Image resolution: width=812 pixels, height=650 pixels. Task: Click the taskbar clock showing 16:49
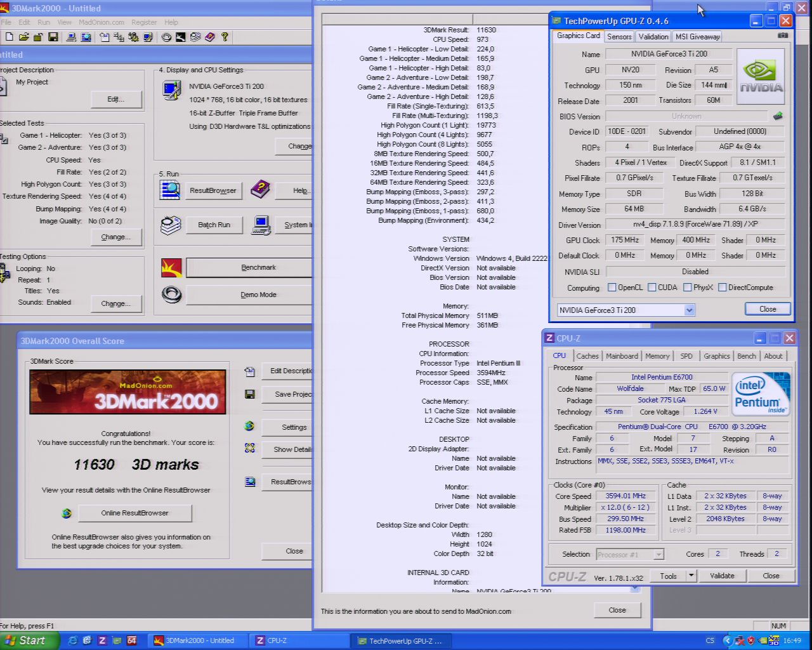pyautogui.click(x=792, y=640)
